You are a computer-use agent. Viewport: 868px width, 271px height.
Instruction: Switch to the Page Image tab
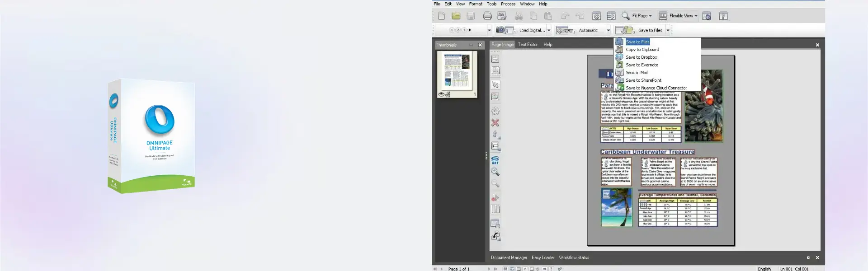click(502, 44)
